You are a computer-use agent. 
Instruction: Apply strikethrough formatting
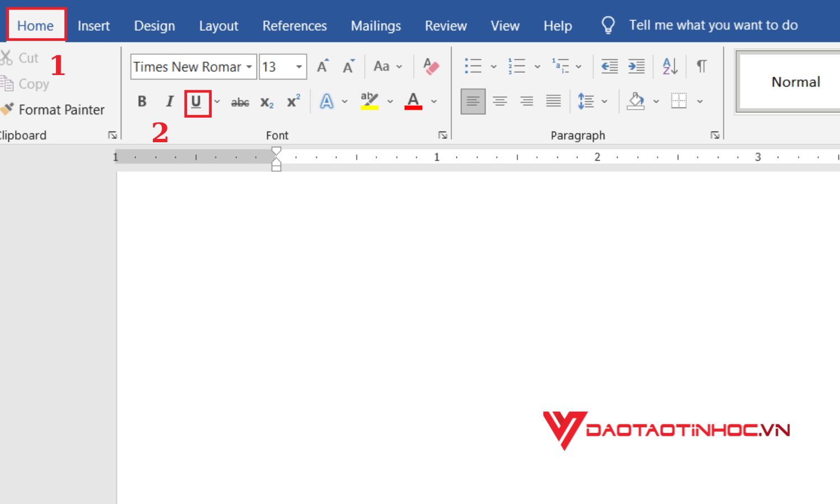tap(240, 101)
